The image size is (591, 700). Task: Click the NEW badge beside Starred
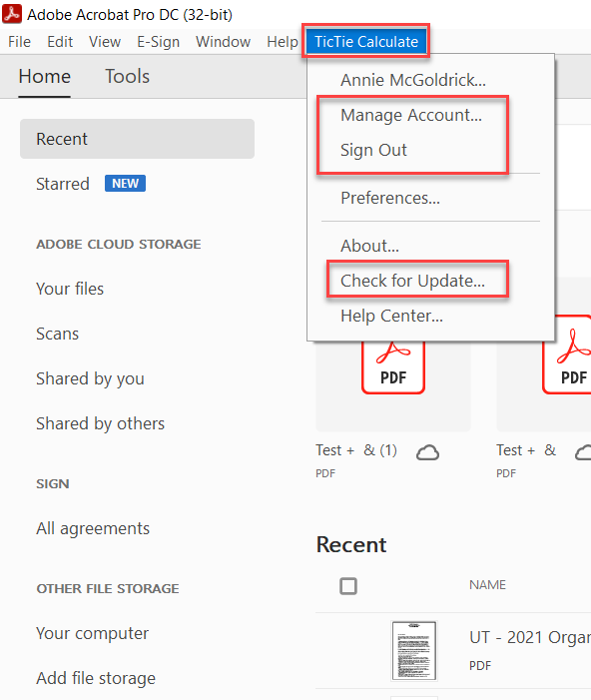[x=125, y=184]
